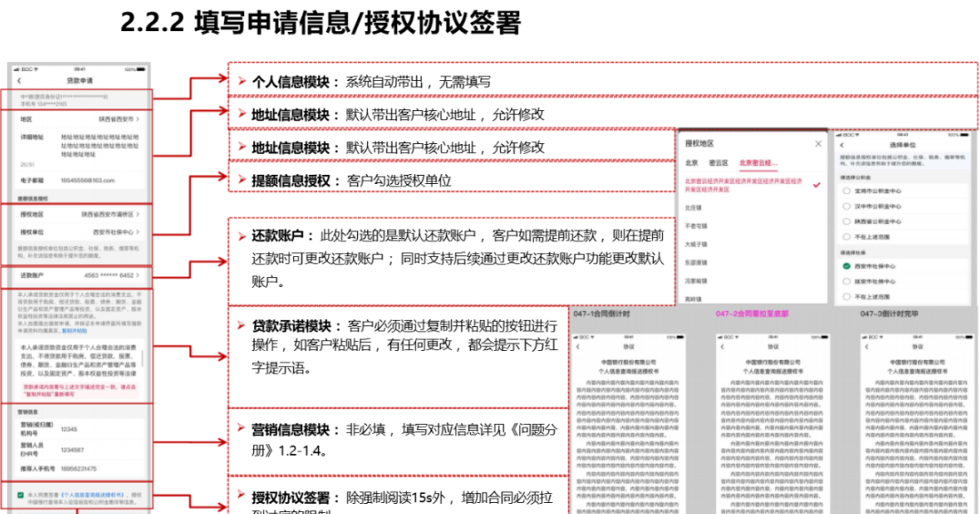Open 地区 row showing 陕西省西安市
The image size is (980, 514).
pos(79,118)
